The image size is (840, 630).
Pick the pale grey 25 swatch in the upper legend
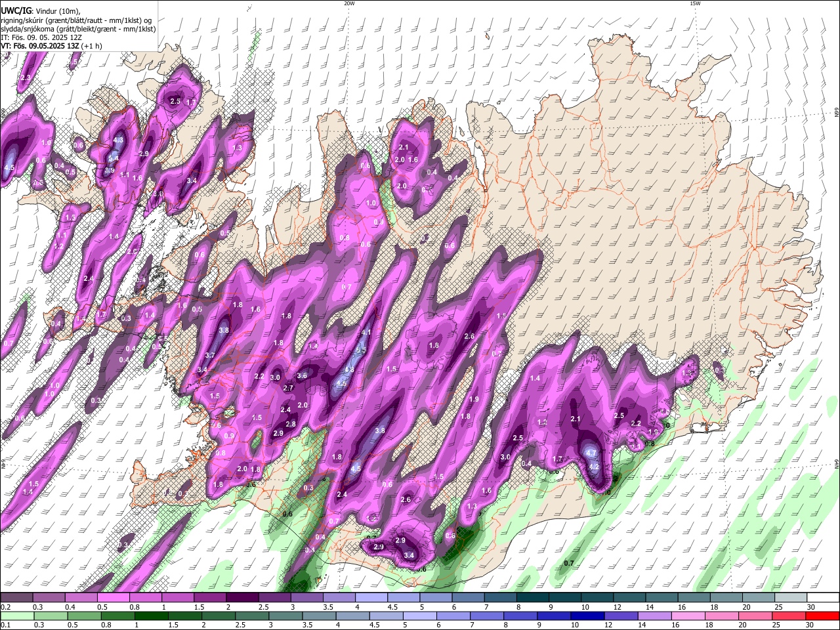(790, 597)
